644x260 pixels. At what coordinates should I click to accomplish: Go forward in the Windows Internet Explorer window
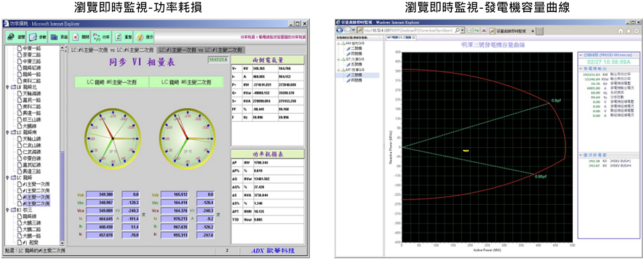coord(348,30)
